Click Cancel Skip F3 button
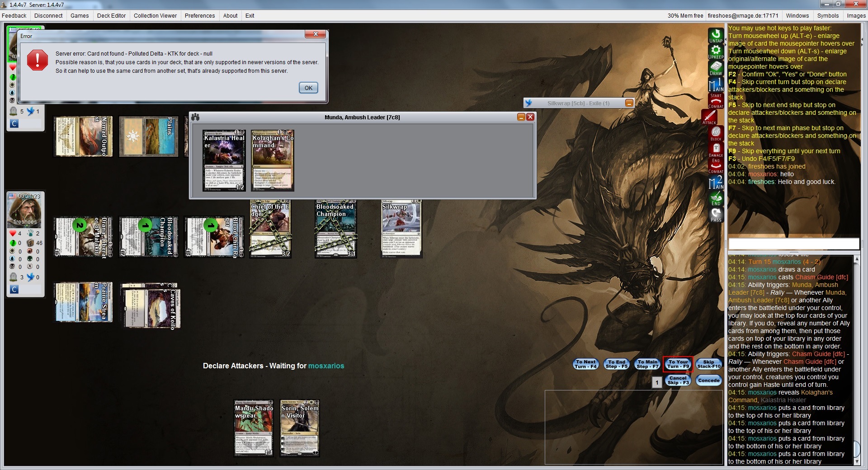The image size is (868, 470). 678,381
